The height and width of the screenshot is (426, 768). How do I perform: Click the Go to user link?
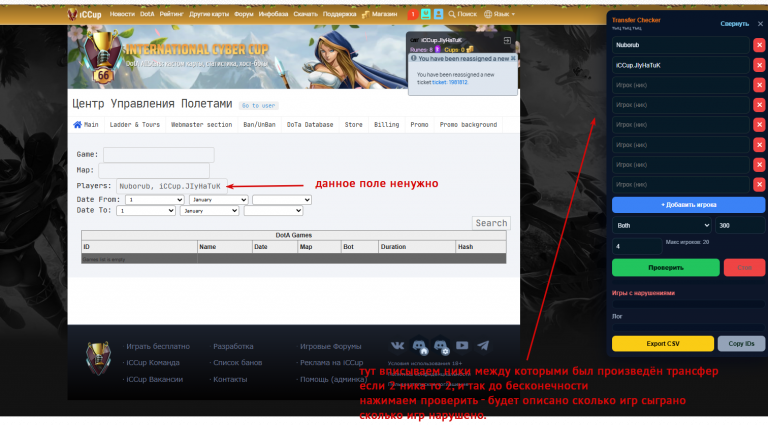coord(258,106)
